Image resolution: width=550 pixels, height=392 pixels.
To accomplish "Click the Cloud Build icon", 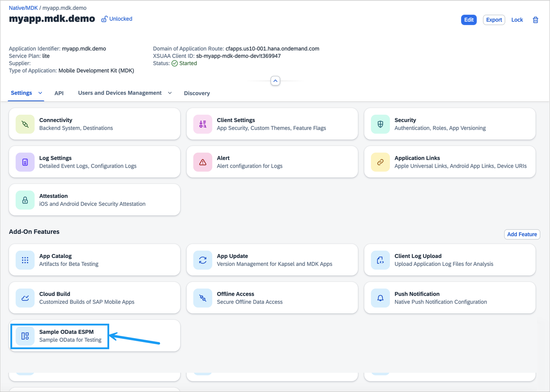I will pos(25,298).
